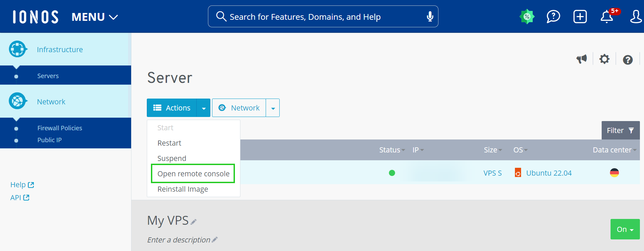This screenshot has width=644, height=251.
Task: Open Firewall Policies in sidebar
Action: (x=60, y=128)
